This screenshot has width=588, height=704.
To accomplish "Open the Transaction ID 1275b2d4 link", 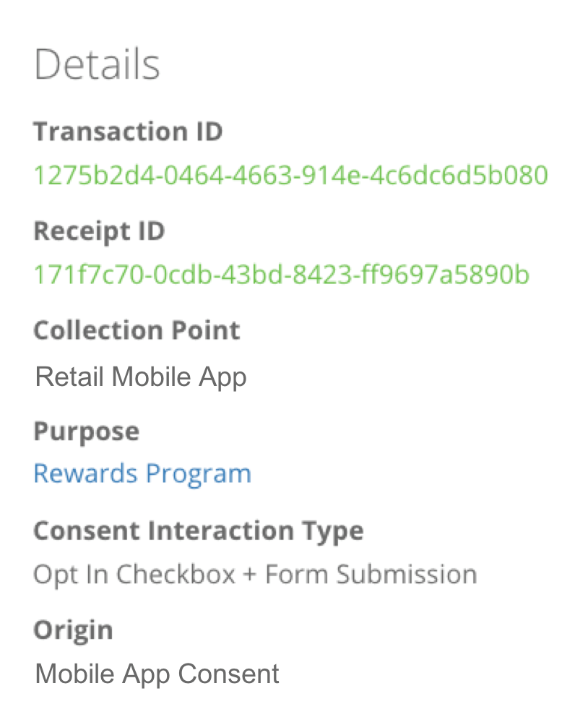I will coord(291,175).
